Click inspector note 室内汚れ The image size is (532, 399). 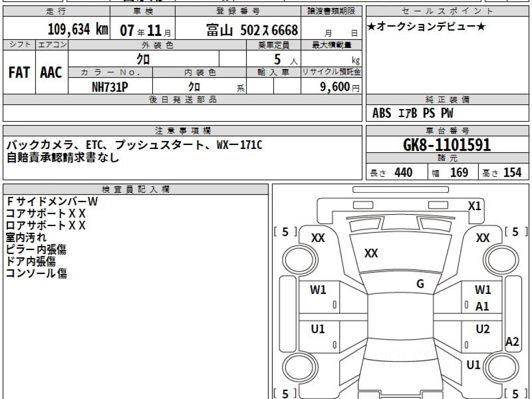[x=26, y=237]
